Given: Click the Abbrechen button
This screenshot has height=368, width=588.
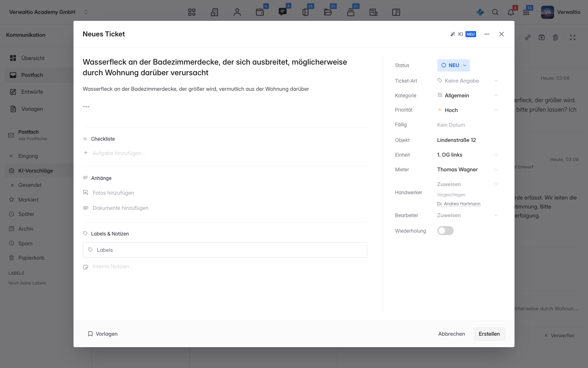Looking at the screenshot, I should pos(452,334).
